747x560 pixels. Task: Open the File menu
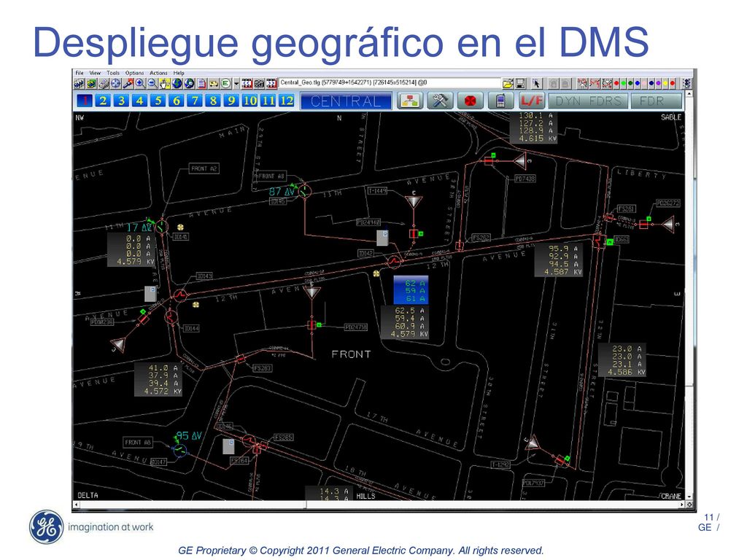(x=80, y=73)
